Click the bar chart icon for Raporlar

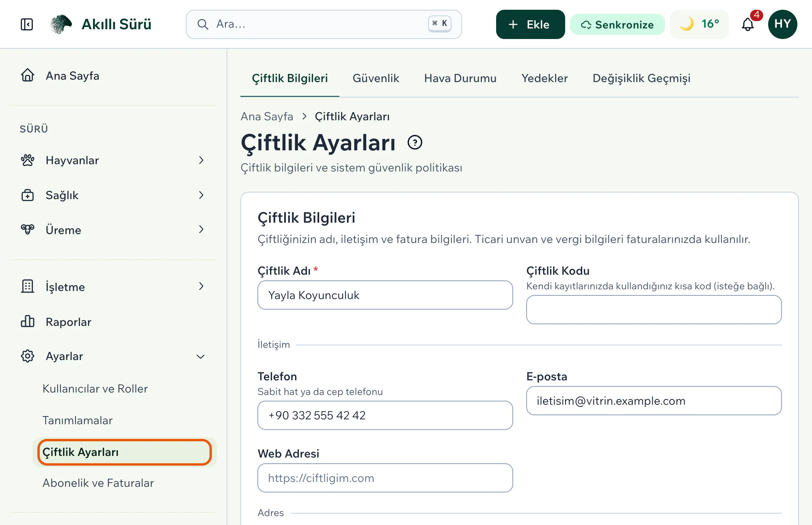point(28,321)
